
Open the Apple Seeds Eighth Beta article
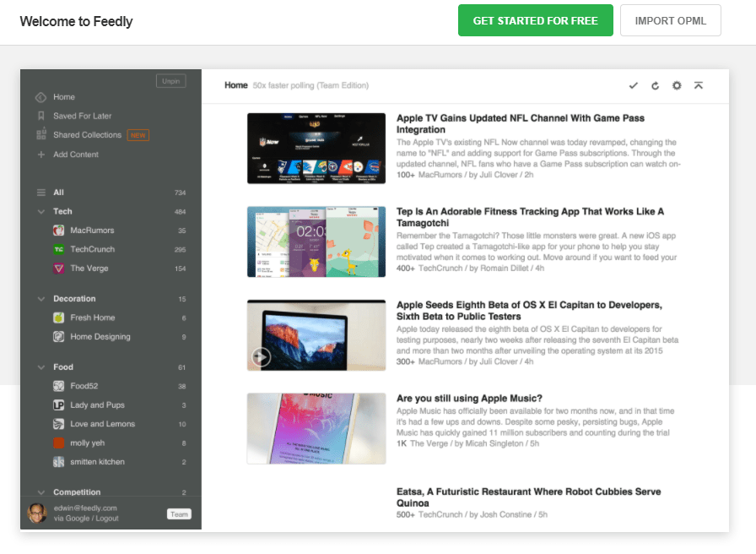tap(529, 311)
